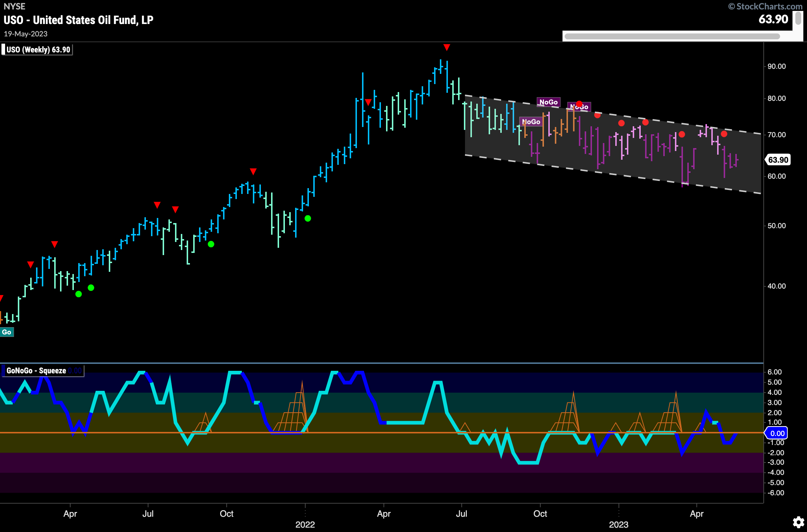Viewport: 807px width, 532px height.
Task: Click the 19-May-2023 date text
Action: [25, 34]
